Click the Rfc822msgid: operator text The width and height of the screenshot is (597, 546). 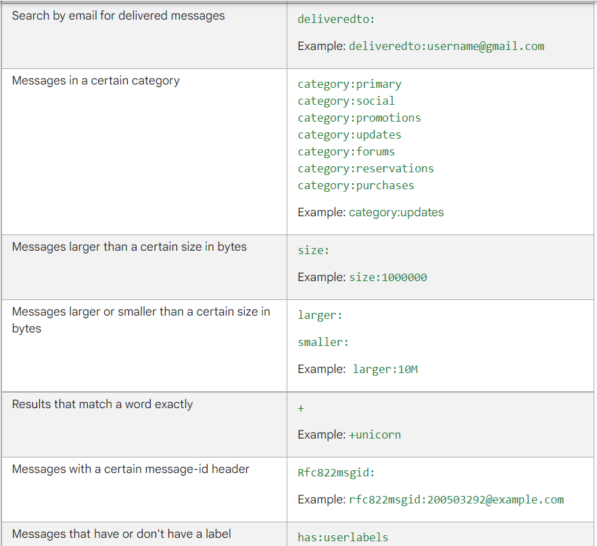(336, 473)
